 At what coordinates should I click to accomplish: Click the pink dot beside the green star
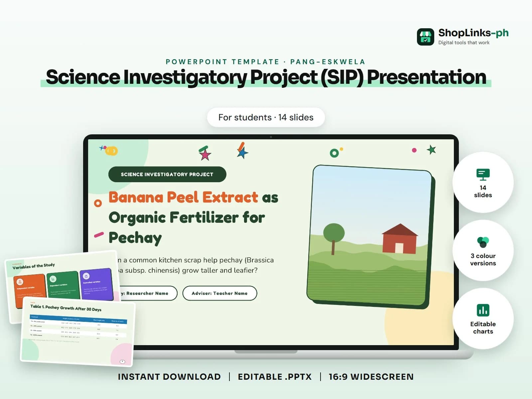pos(414,150)
